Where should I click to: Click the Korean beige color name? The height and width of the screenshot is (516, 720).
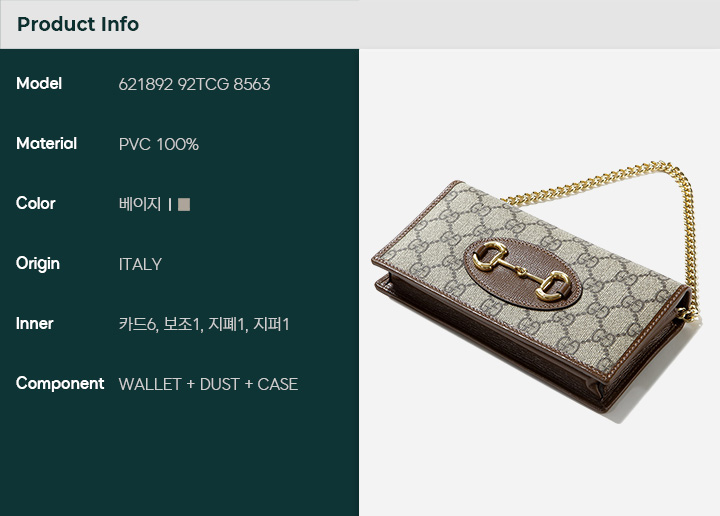tap(140, 204)
